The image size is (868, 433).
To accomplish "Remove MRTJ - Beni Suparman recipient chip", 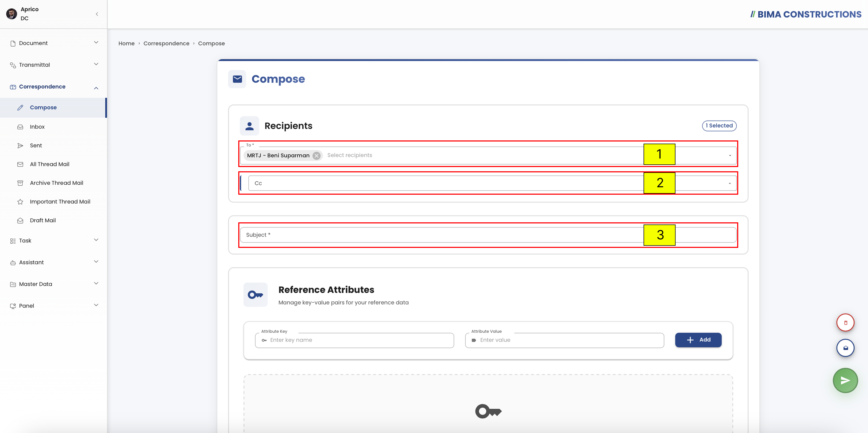I will [x=316, y=156].
